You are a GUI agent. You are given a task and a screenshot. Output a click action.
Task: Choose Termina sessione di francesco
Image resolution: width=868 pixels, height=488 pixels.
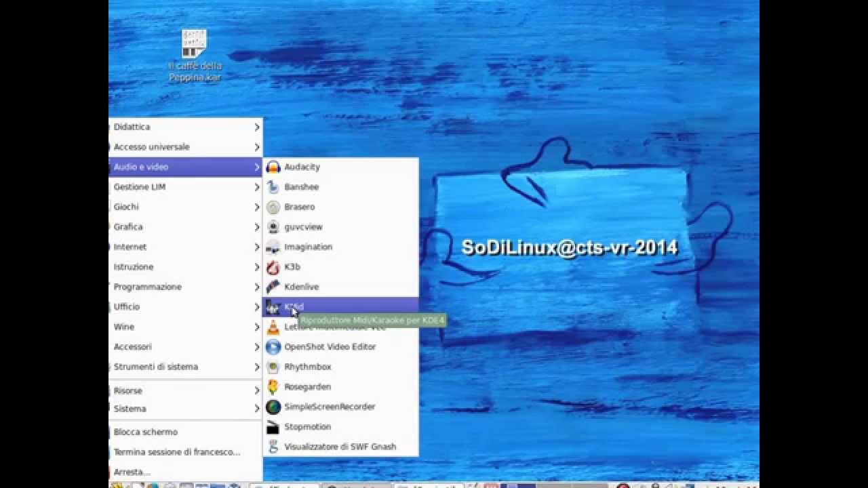185,452
